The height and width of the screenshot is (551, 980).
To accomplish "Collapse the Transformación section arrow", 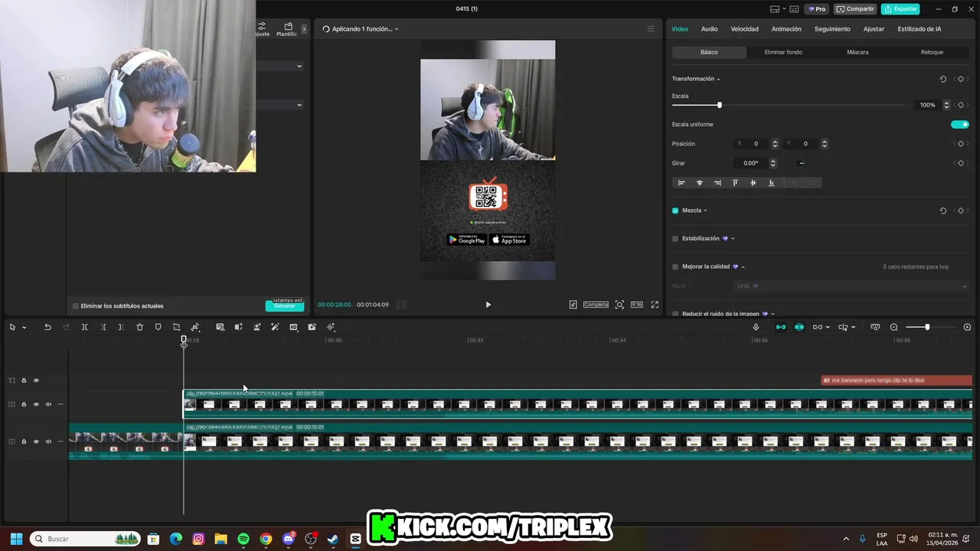I will 718,79.
